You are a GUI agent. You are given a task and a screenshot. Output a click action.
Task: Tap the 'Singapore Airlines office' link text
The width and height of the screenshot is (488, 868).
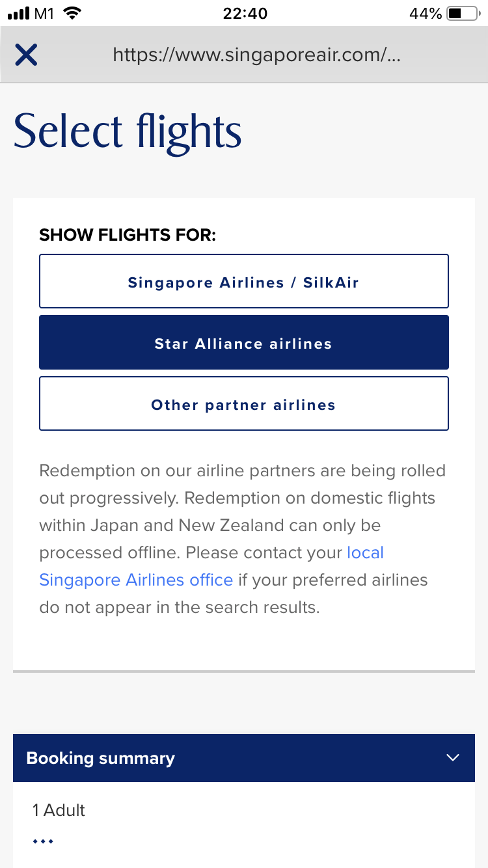(136, 580)
